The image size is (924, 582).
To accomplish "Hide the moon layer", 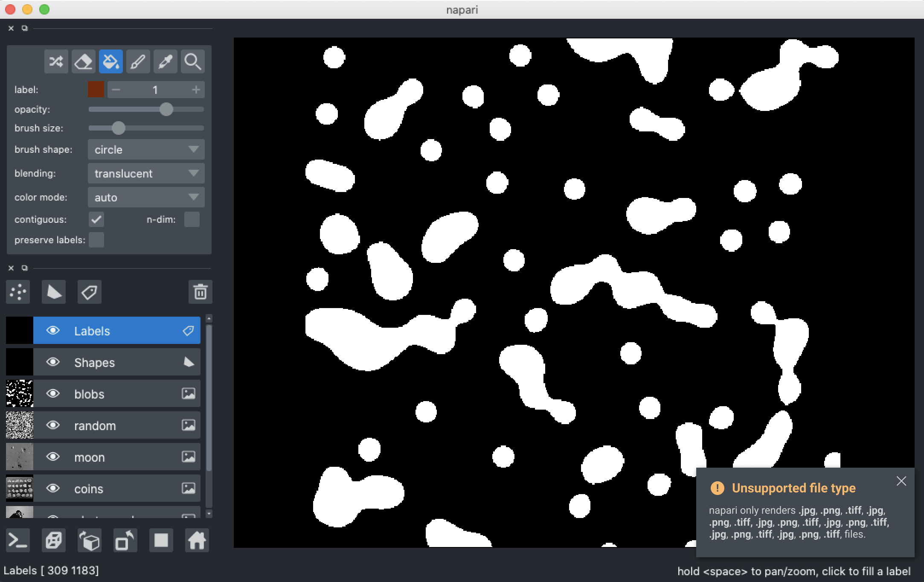I will [x=53, y=457].
